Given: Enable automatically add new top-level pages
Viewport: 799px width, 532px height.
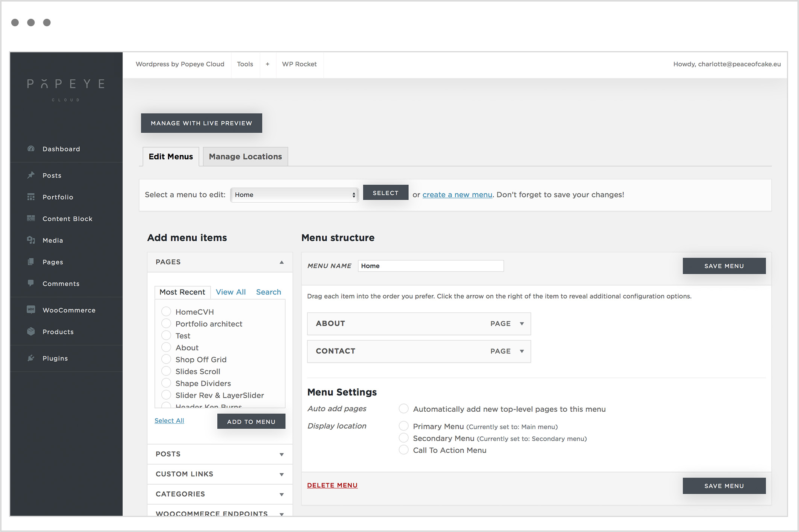Looking at the screenshot, I should coord(403,409).
